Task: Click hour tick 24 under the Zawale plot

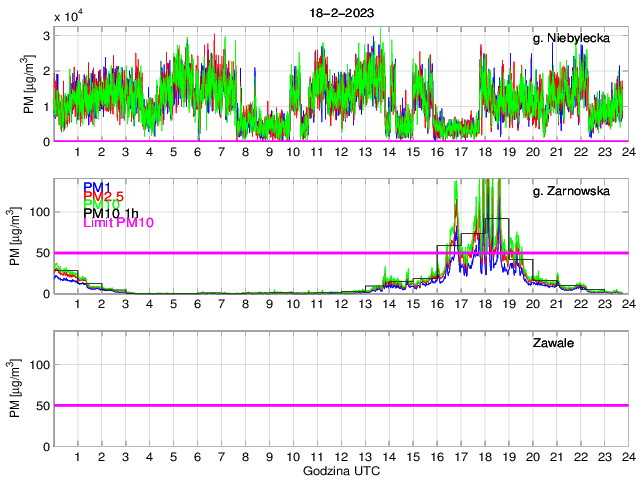Action: [627, 457]
